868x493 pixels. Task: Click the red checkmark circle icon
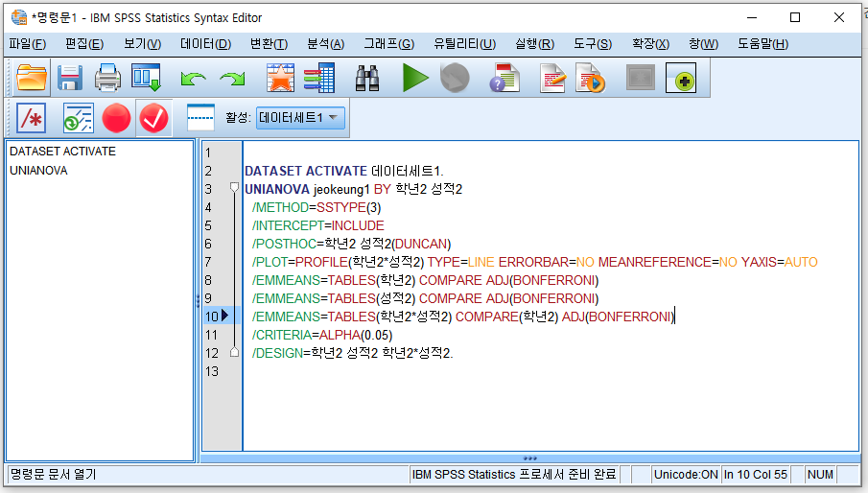click(x=153, y=118)
